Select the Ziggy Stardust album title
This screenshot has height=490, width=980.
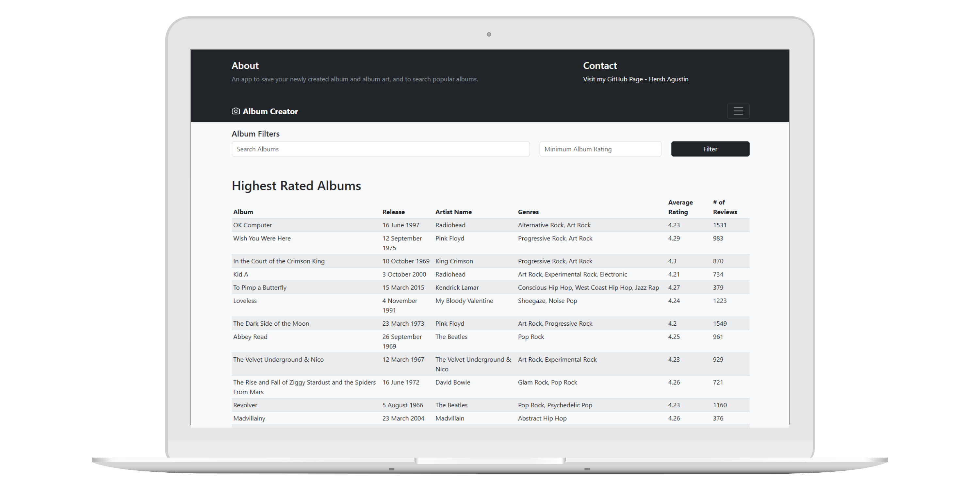coord(304,387)
